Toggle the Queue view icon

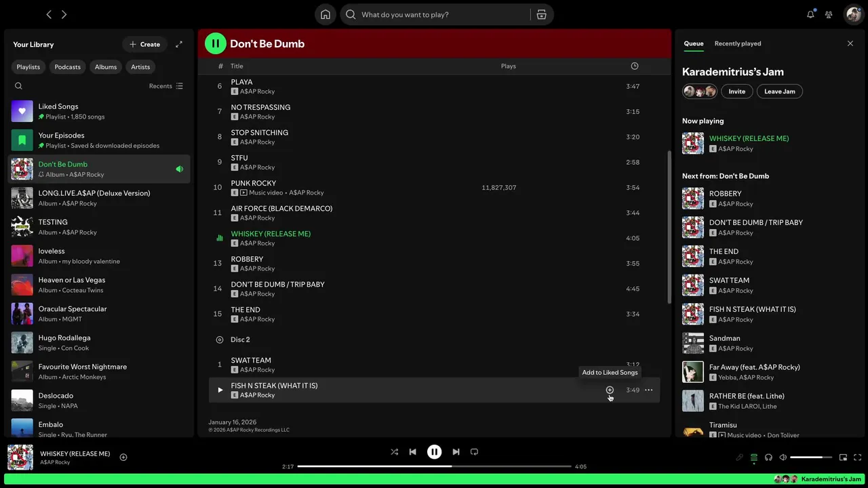[x=754, y=457]
